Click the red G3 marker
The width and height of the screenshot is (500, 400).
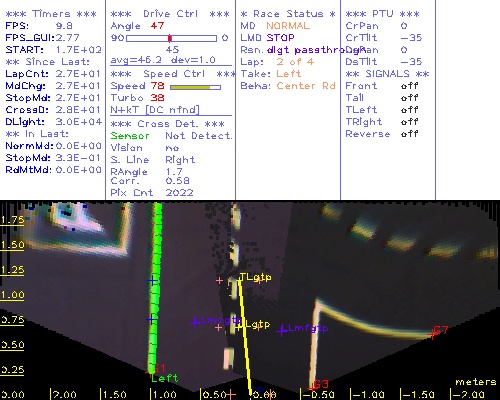point(318,385)
